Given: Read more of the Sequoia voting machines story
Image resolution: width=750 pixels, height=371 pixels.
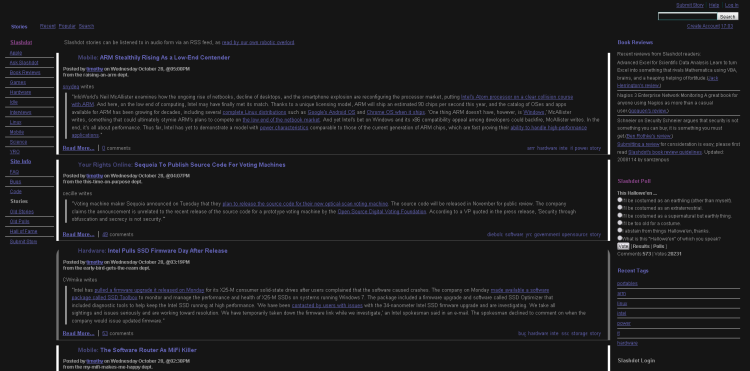Looking at the screenshot, I should tap(78, 234).
